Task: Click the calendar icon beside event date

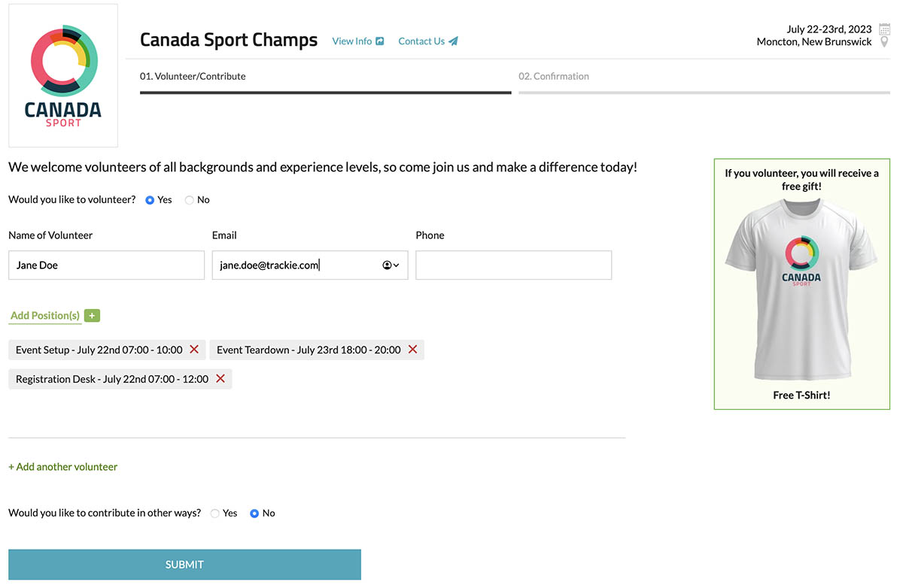Action: (884, 29)
